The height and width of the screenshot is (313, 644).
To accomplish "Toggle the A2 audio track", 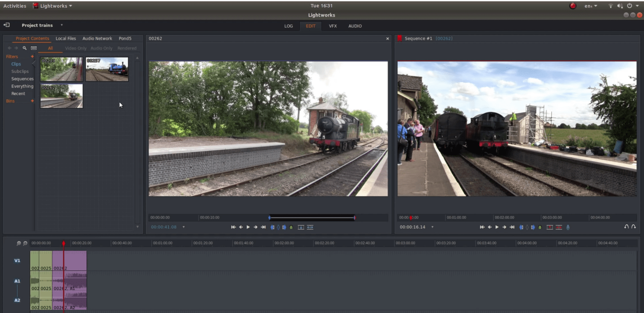I will click(17, 300).
